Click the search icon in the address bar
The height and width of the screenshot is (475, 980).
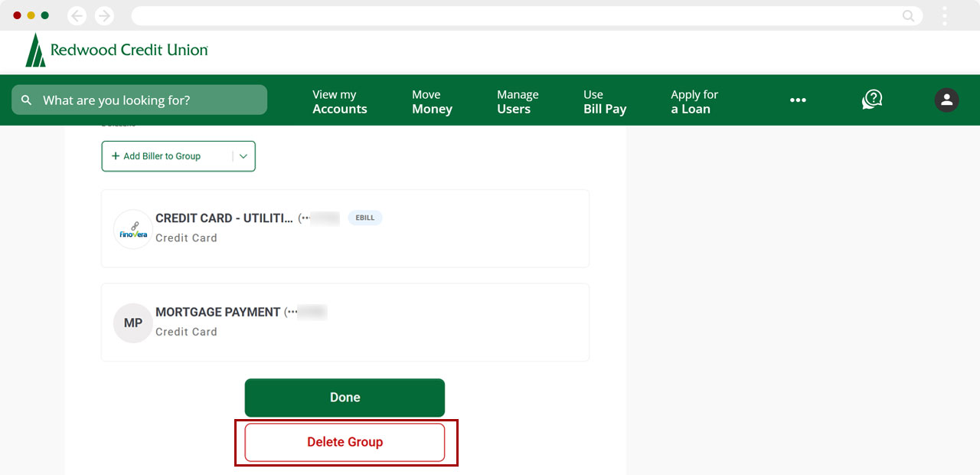tap(908, 15)
